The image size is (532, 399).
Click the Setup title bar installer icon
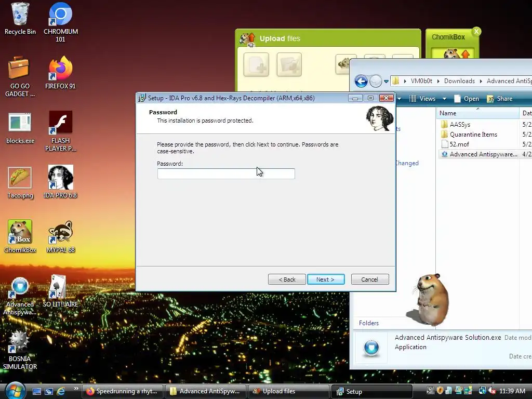point(142,98)
